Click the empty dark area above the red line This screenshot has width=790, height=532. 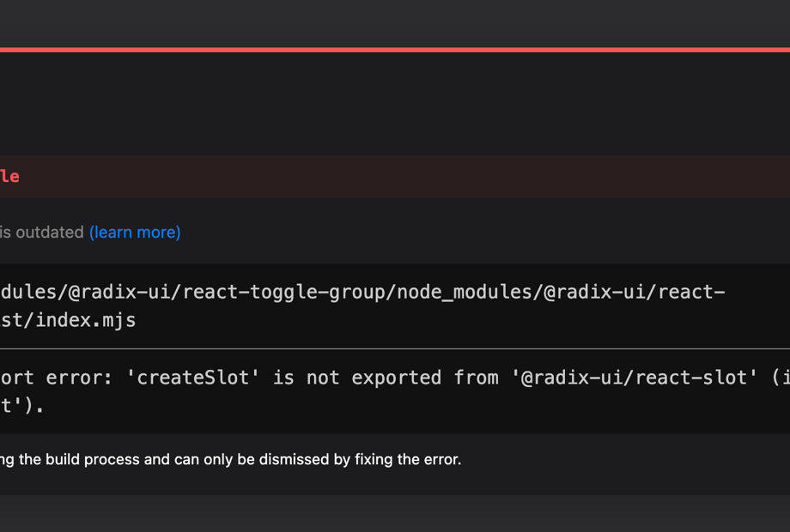395,23
